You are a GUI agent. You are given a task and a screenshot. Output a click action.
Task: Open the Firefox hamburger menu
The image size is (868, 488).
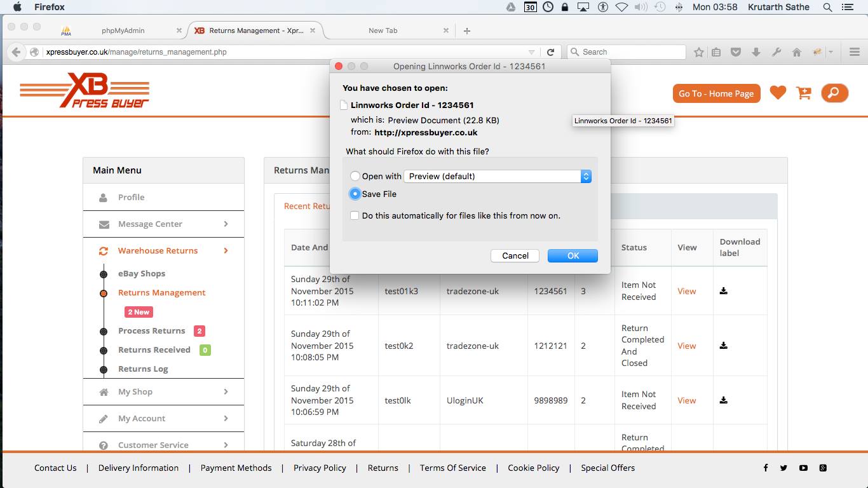pyautogui.click(x=855, y=52)
